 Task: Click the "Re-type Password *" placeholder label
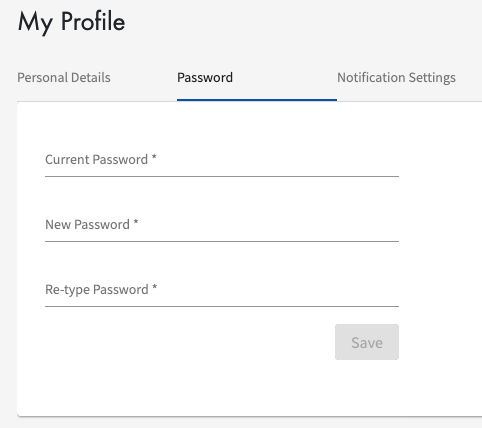coord(101,290)
